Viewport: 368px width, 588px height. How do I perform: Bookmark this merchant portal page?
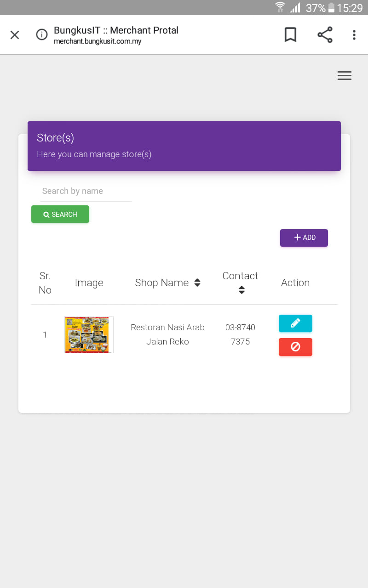(x=290, y=35)
